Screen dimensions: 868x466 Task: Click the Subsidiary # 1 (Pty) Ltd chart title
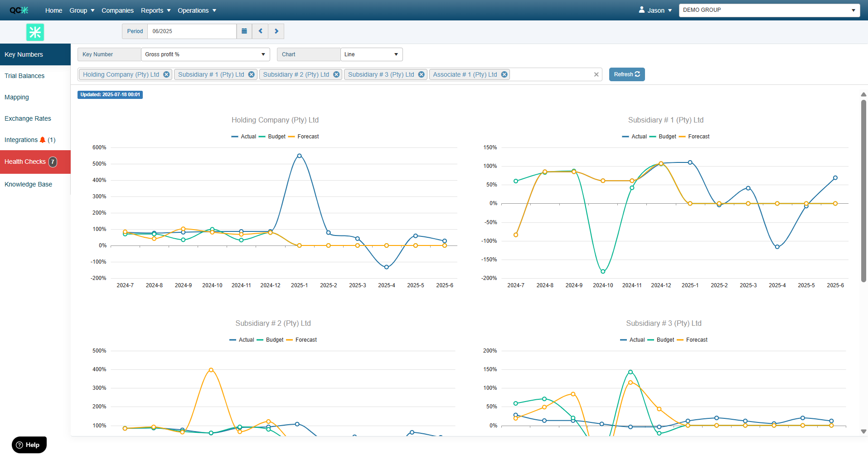[666, 120]
